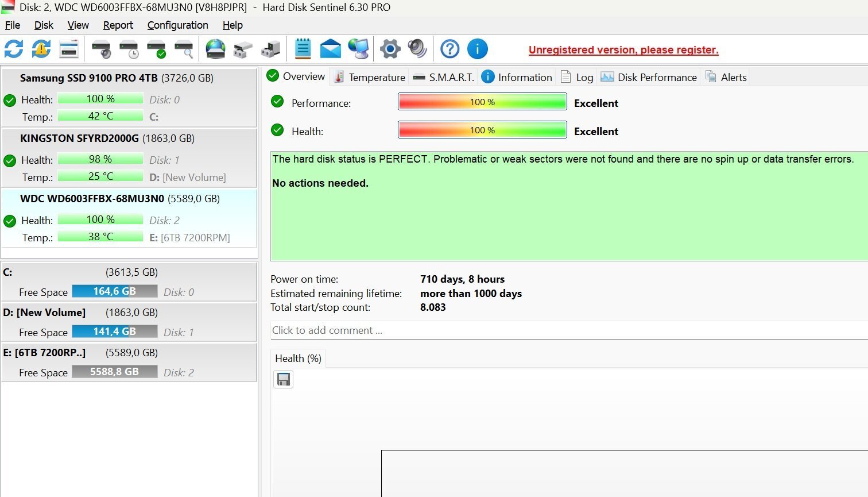Click the floppy disk save icon
868x497 pixels.
tap(283, 379)
